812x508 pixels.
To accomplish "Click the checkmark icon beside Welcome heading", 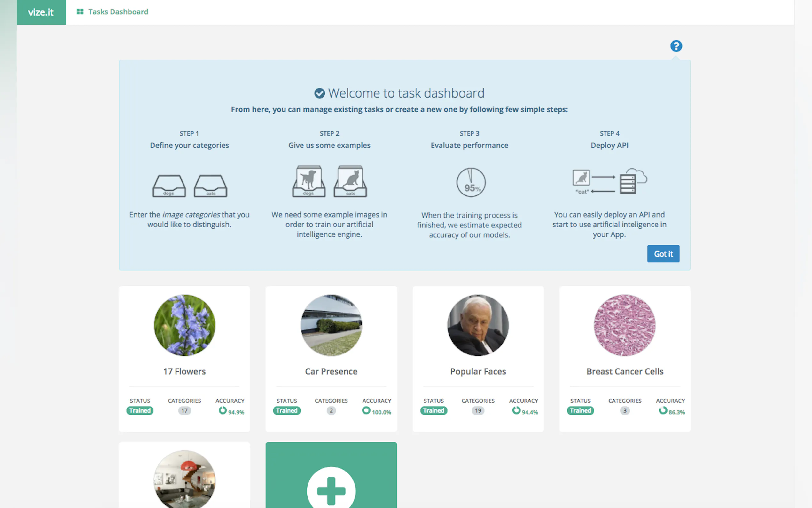I will [319, 93].
